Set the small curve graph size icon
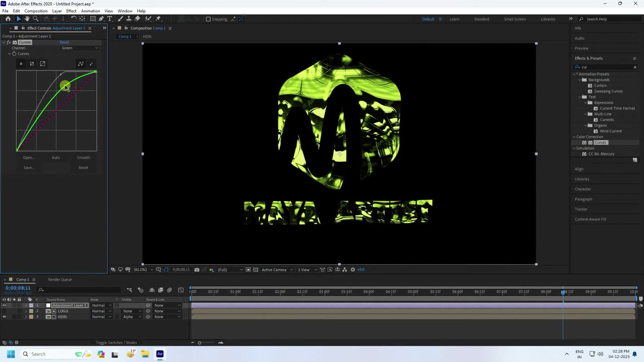Viewport: 644px width, 362px height. click(21, 64)
